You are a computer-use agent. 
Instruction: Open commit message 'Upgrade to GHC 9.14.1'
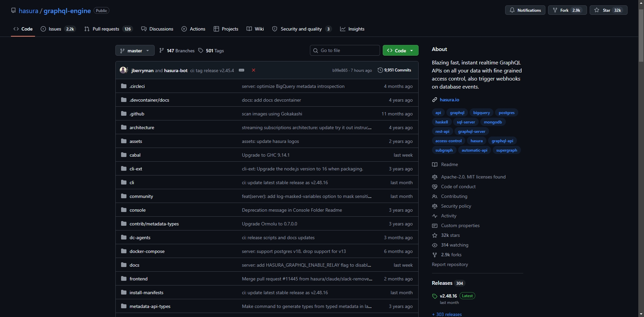tap(266, 155)
